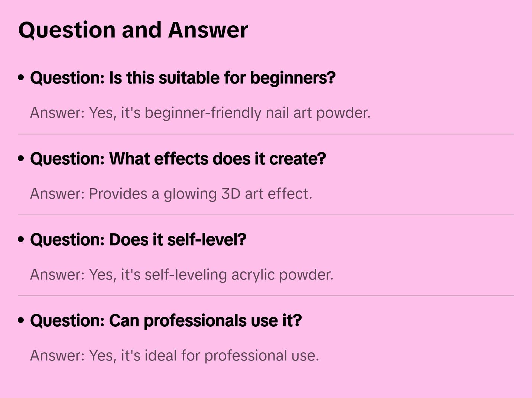Click "Answer:" label before "Yes, it's self-leveling"
Image resolution: width=532 pixels, height=398 pixels.
click(58, 275)
